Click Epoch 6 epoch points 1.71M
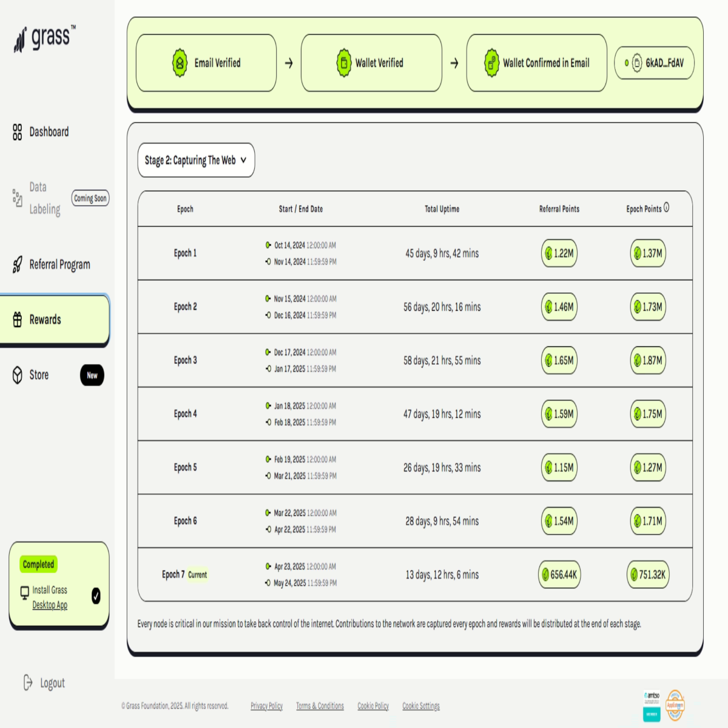728x728 pixels. 648,521
